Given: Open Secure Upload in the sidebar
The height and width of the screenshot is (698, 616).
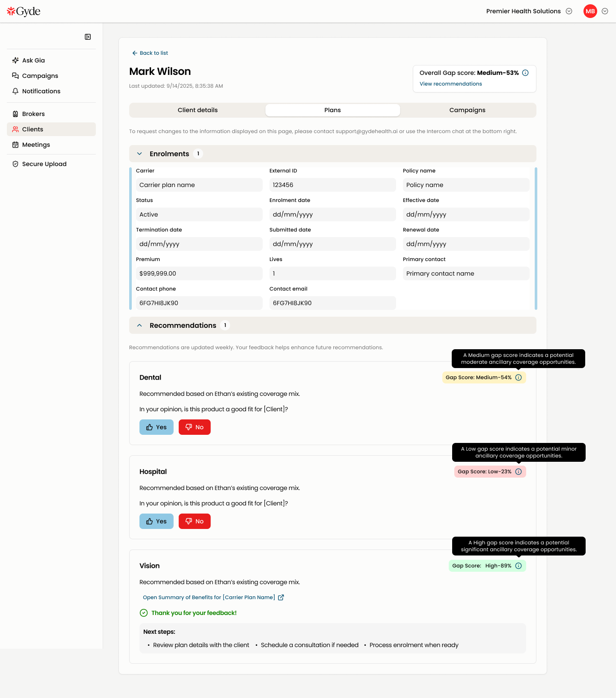Looking at the screenshot, I should point(51,164).
